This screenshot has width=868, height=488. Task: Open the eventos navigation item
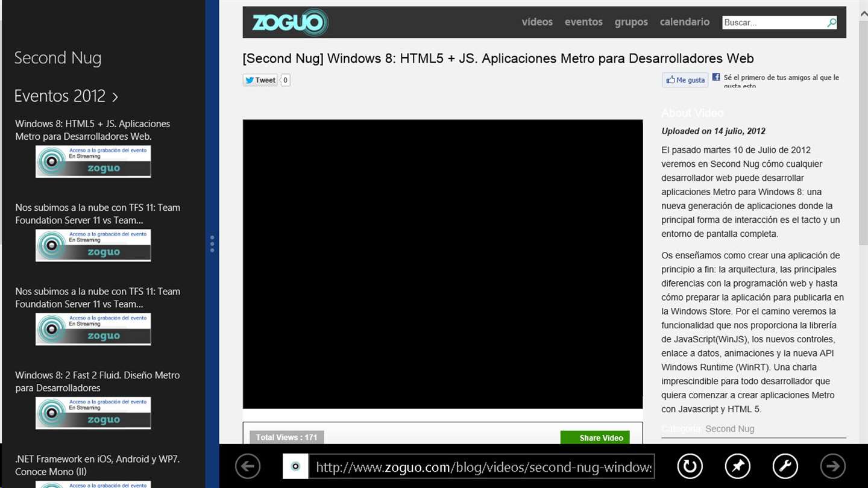[x=583, y=22]
